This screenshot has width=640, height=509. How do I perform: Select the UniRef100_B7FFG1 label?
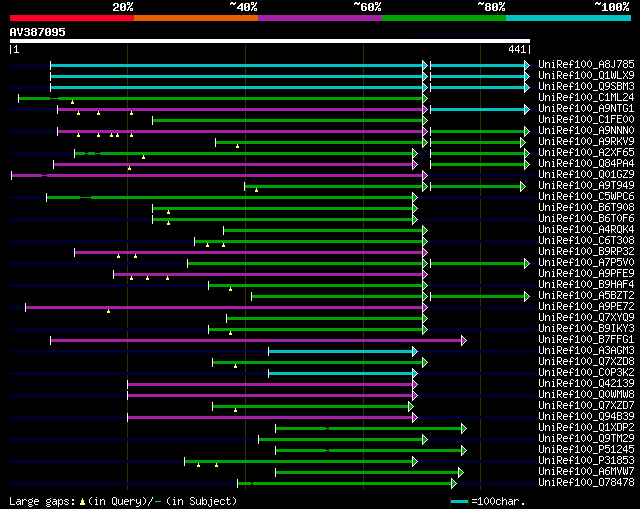pos(586,340)
